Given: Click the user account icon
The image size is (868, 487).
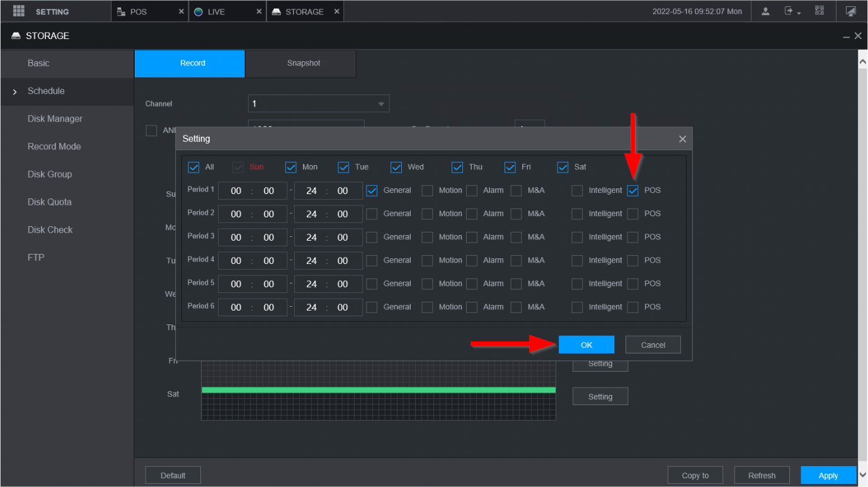Looking at the screenshot, I should (765, 11).
